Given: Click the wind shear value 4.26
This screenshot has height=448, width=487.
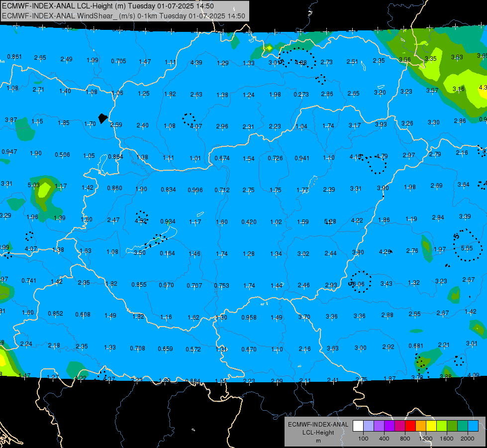Looking at the screenshot, I should 385,252.
